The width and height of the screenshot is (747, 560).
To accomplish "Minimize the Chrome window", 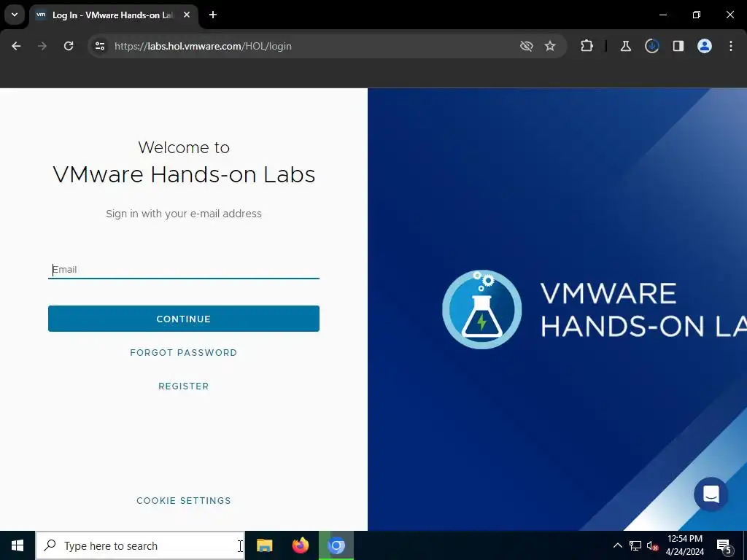I will [x=662, y=15].
